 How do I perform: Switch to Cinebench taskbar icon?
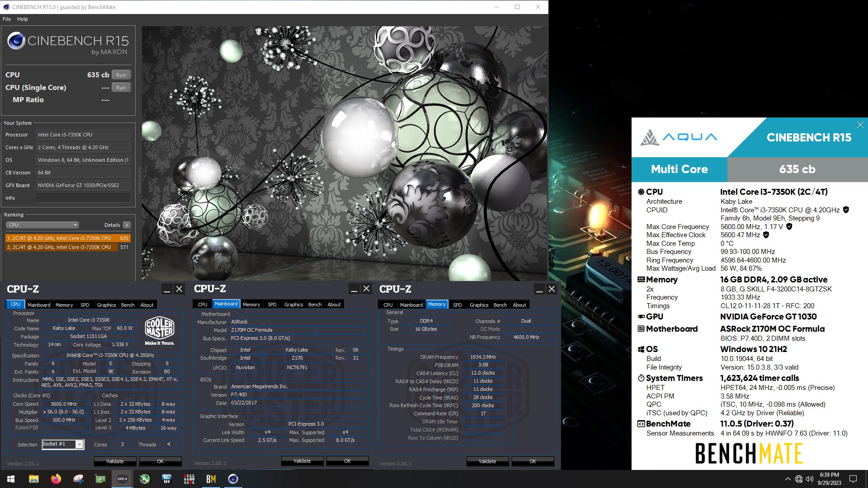point(233,479)
